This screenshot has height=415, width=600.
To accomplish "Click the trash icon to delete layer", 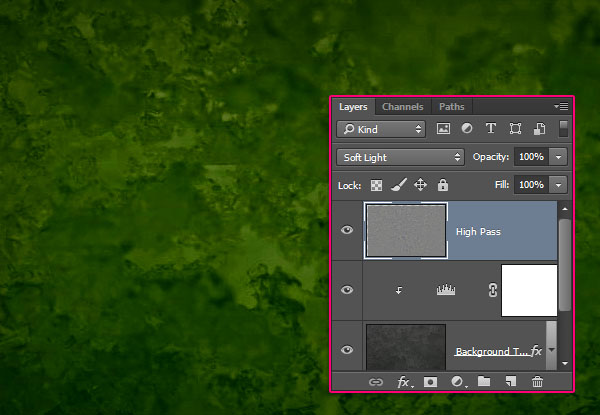I will (537, 382).
